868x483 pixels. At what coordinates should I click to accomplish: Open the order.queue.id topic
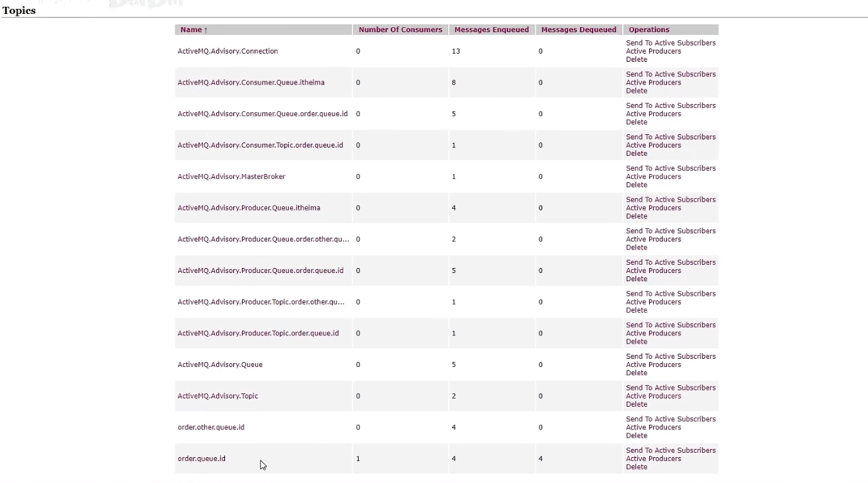coord(202,459)
